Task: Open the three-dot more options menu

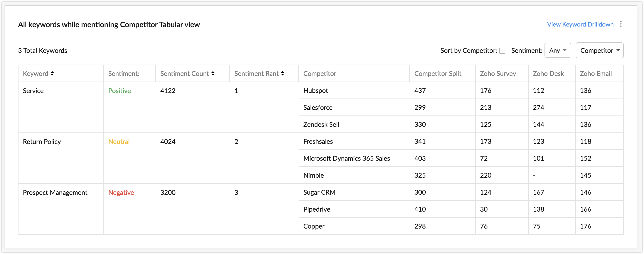Action: [x=621, y=24]
